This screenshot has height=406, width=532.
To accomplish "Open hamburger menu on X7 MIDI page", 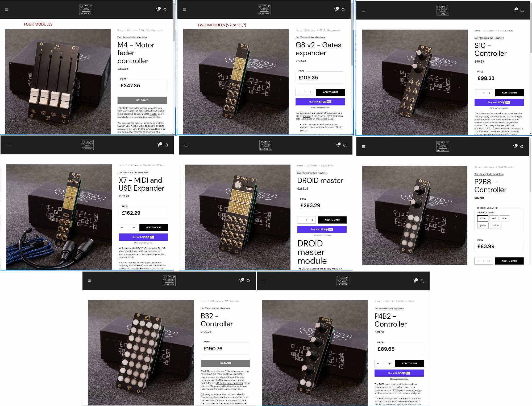I will point(8,145).
